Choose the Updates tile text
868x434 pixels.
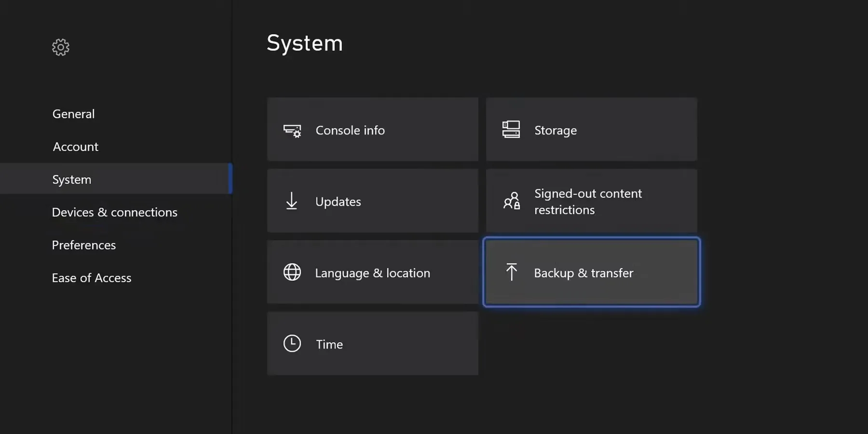pos(338,202)
